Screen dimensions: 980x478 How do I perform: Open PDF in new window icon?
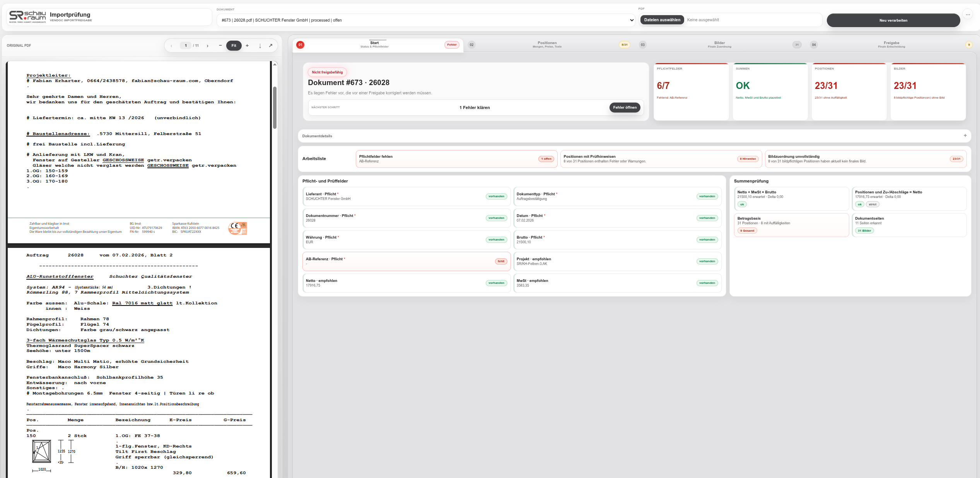point(271,46)
